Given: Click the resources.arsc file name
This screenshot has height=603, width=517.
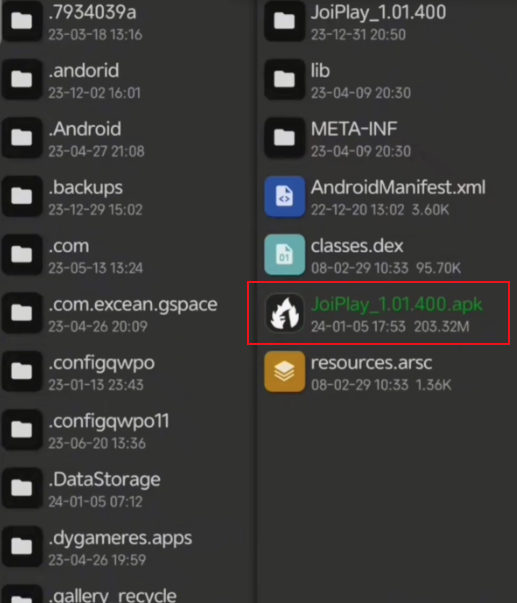Looking at the screenshot, I should click(x=371, y=363).
